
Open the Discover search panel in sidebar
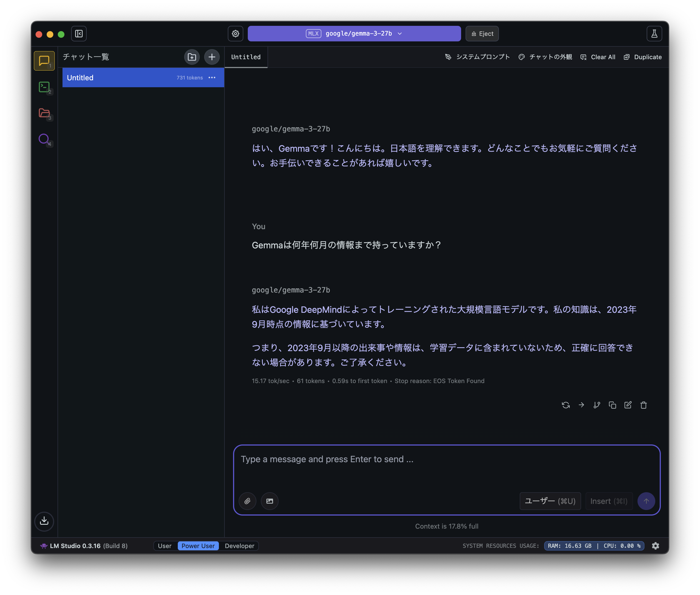pyautogui.click(x=44, y=139)
